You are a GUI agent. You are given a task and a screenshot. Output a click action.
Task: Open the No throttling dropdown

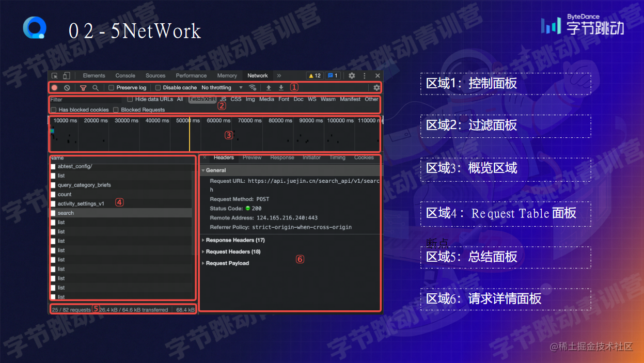[x=222, y=88]
